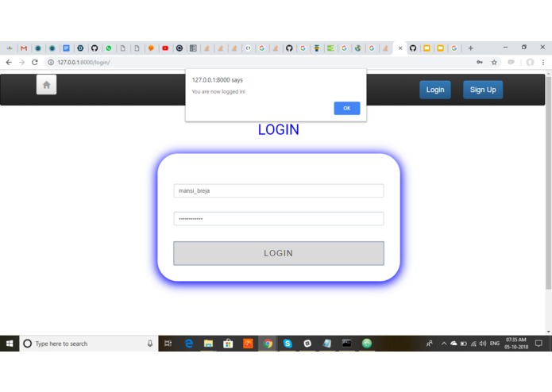Click the Home icon in the navbar
Screen dimensions: 552x392
47,85
